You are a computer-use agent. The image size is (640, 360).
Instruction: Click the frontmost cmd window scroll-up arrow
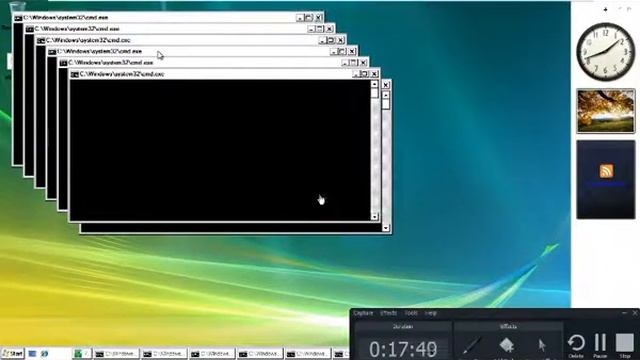(x=374, y=84)
